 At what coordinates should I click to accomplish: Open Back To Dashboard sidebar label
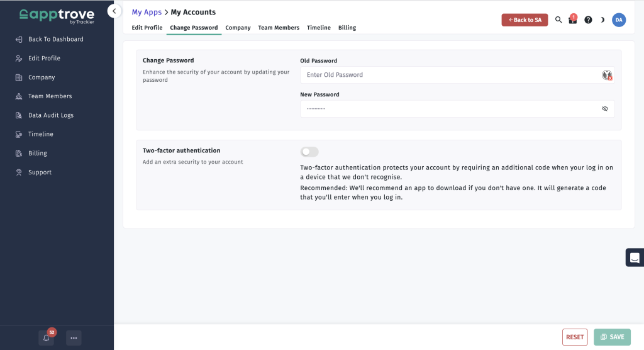tap(56, 40)
